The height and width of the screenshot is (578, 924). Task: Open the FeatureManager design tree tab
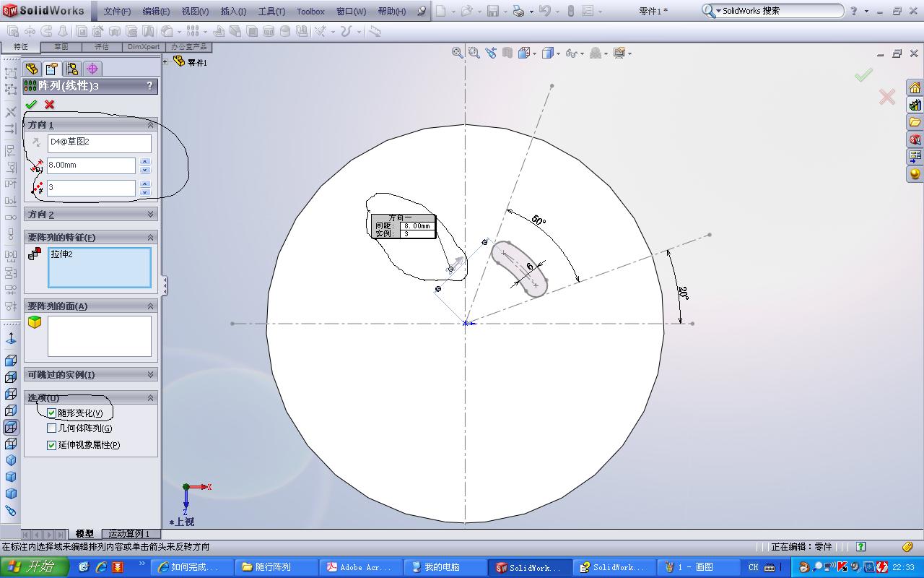(32, 69)
